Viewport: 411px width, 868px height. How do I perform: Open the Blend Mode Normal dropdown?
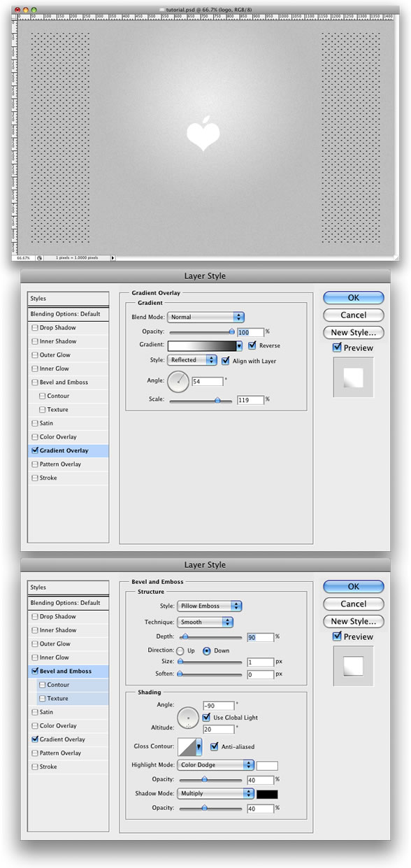pos(206,317)
